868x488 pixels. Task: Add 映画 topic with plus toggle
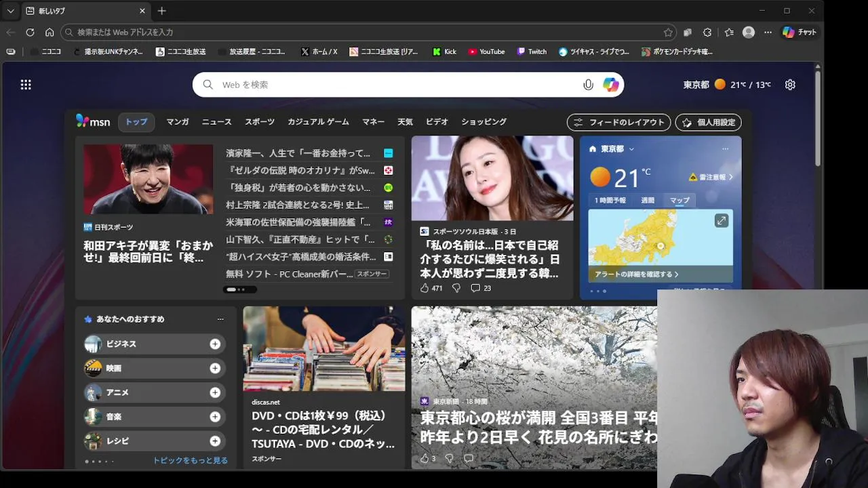coord(215,369)
